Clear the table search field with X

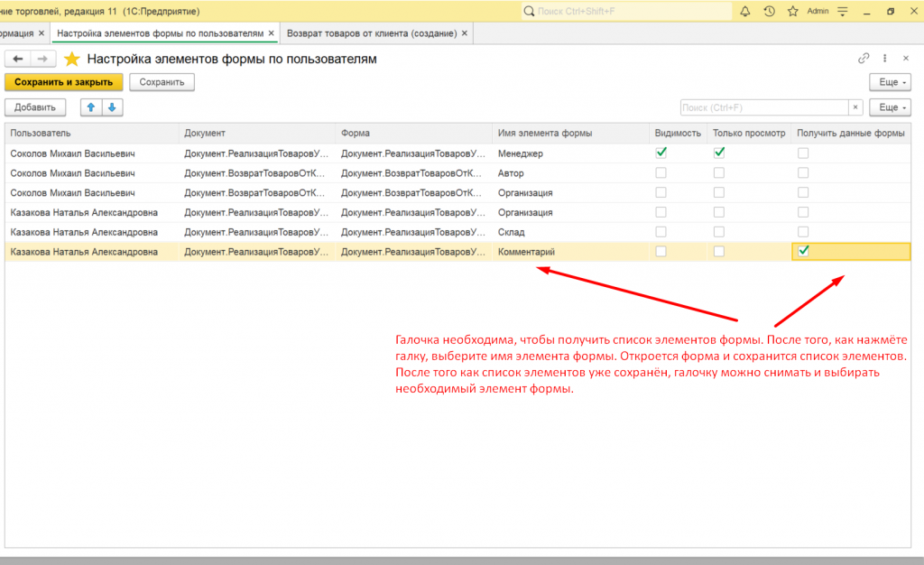click(x=855, y=107)
